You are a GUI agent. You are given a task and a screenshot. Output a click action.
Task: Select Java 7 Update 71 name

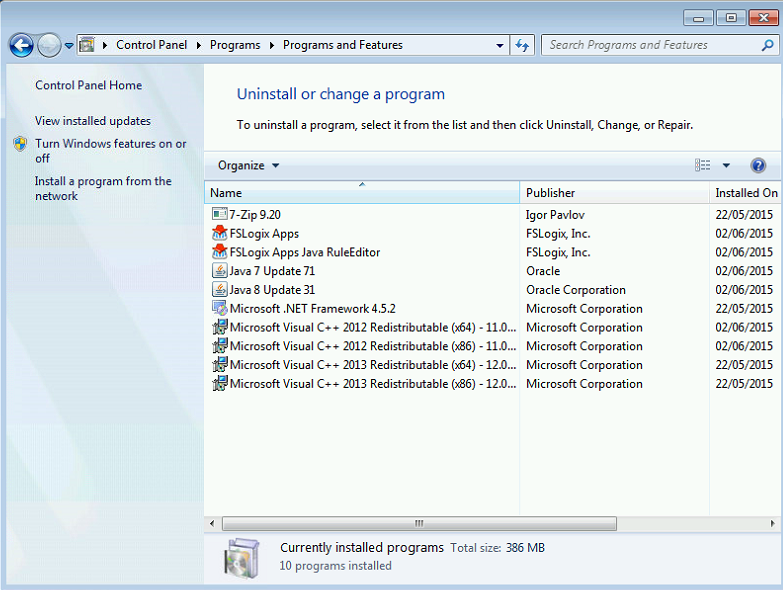(x=272, y=271)
